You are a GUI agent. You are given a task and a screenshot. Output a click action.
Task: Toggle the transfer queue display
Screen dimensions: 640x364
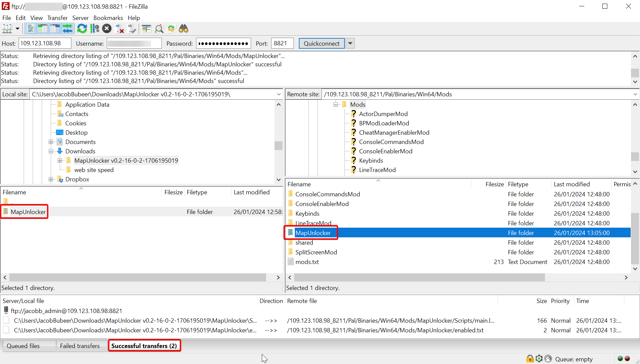(68, 29)
